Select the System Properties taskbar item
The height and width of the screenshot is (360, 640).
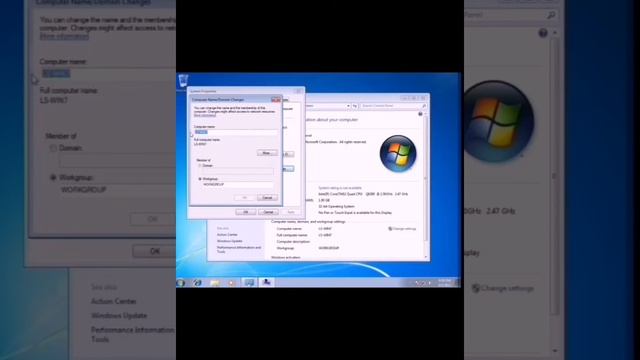point(267,282)
